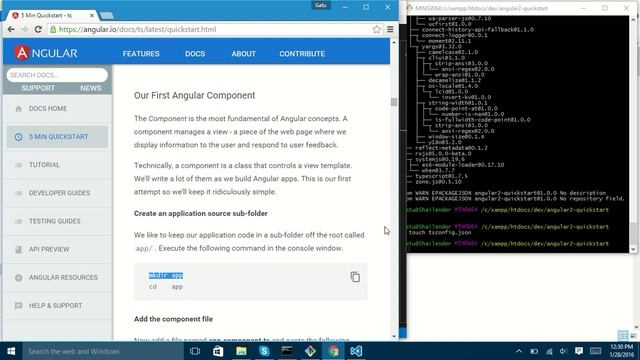Click 'Add the component file' heading

173,319
